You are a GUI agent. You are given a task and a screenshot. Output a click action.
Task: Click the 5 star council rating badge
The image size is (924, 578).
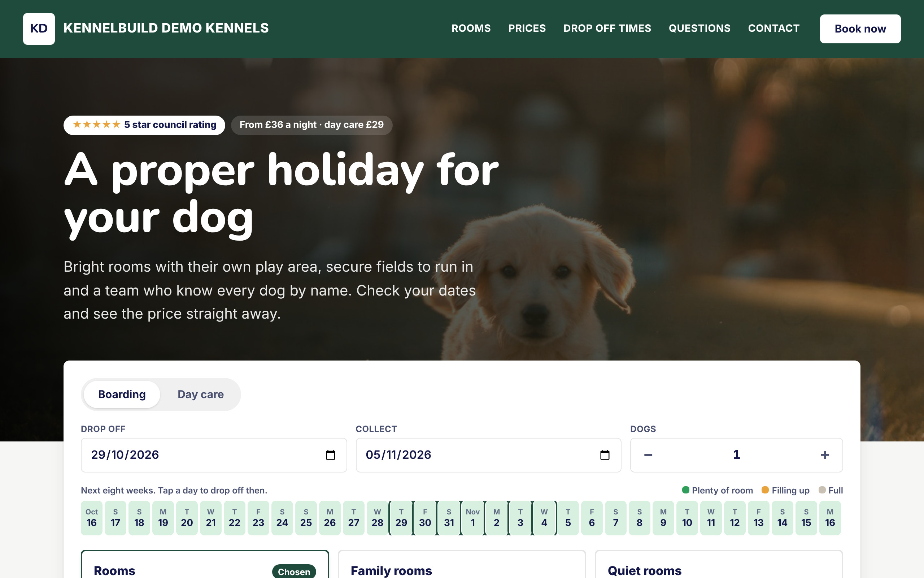click(144, 125)
